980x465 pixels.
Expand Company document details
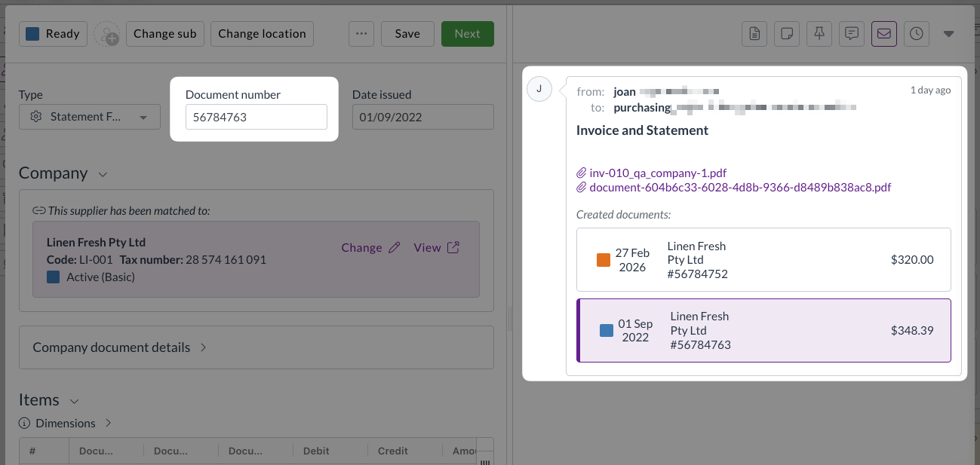(204, 347)
